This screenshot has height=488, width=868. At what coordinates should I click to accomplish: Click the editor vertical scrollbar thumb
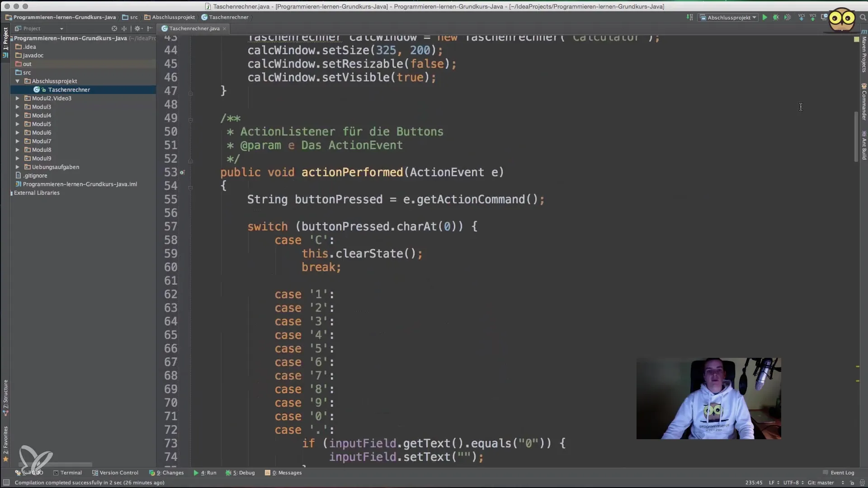click(856, 136)
